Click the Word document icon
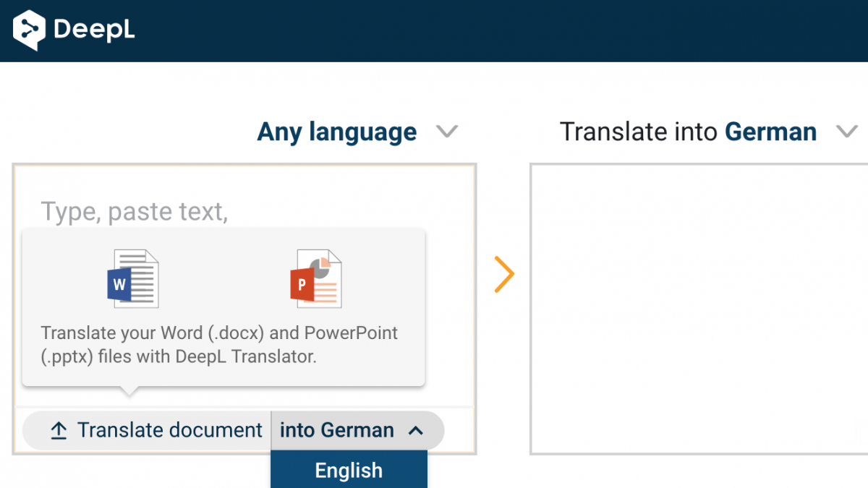This screenshot has height=488, width=868. 132,279
